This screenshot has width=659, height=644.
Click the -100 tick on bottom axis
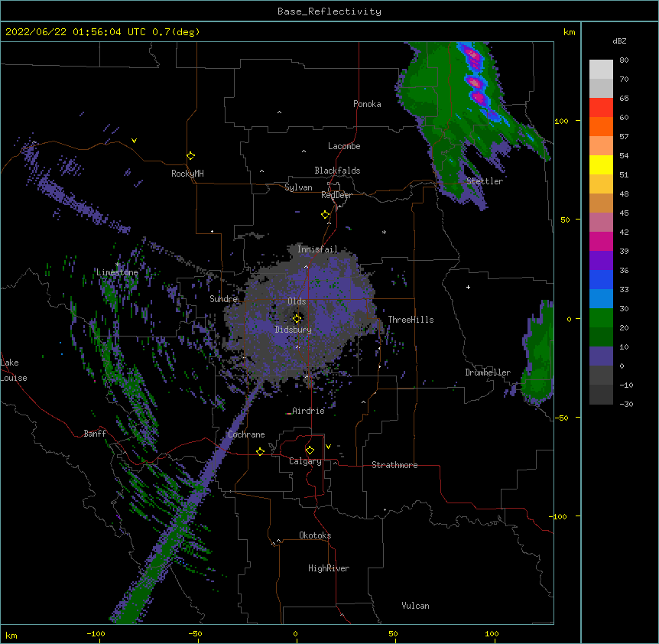(x=96, y=633)
